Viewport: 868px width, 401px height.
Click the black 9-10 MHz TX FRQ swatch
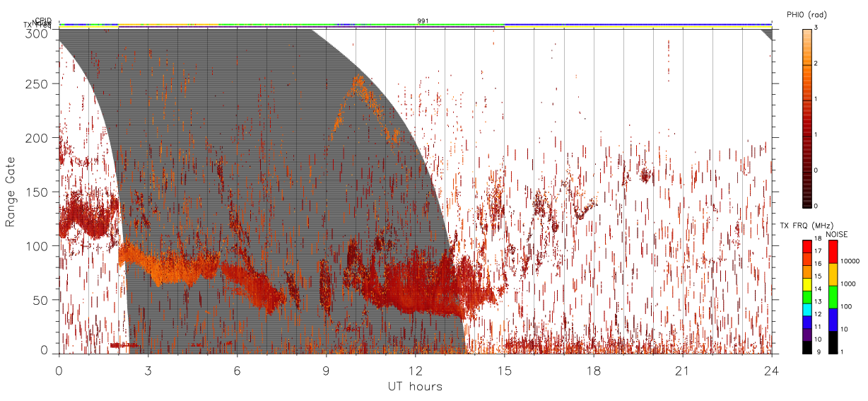(x=807, y=347)
